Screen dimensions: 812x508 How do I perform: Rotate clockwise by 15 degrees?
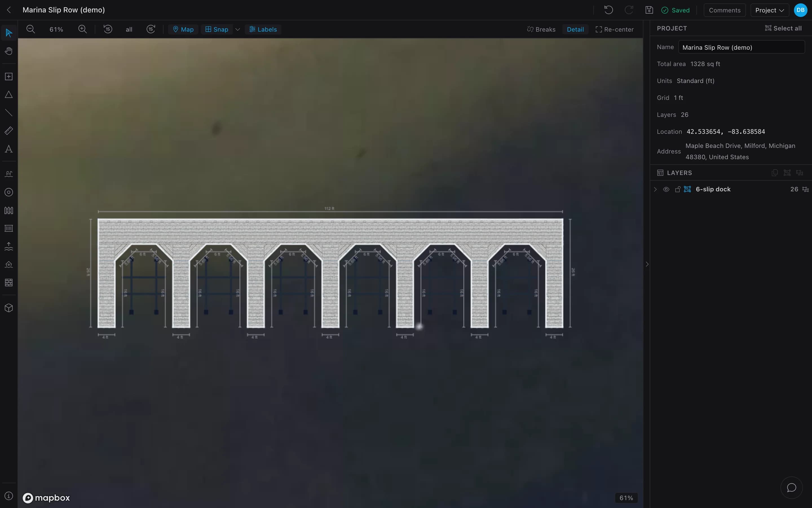coord(151,29)
